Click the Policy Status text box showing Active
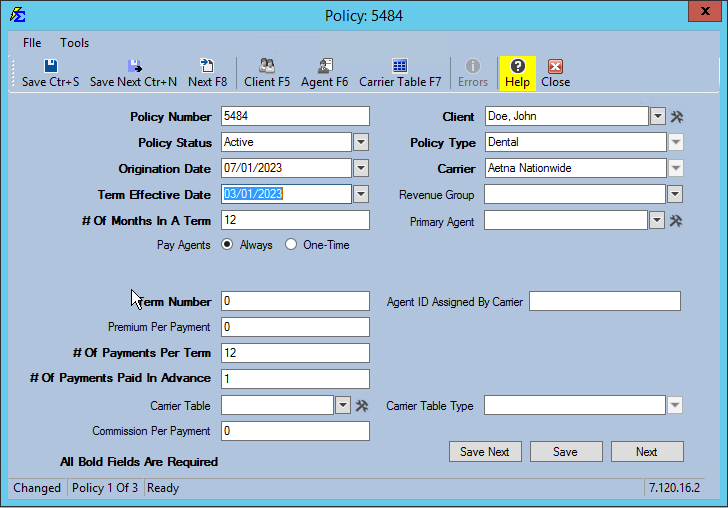 click(286, 142)
